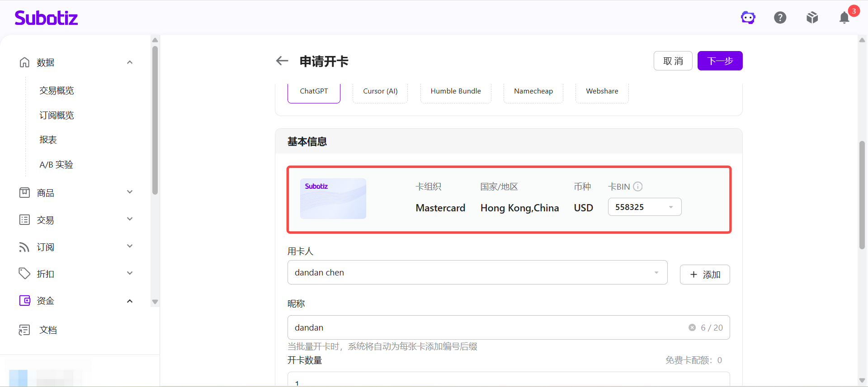
Task: Open notifications bell with 3 badge
Action: (844, 18)
